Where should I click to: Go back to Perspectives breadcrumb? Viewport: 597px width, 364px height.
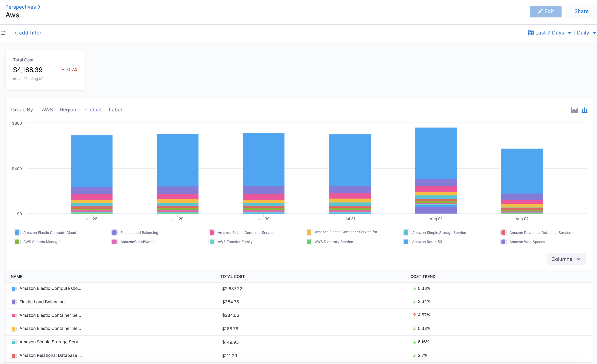(x=21, y=7)
